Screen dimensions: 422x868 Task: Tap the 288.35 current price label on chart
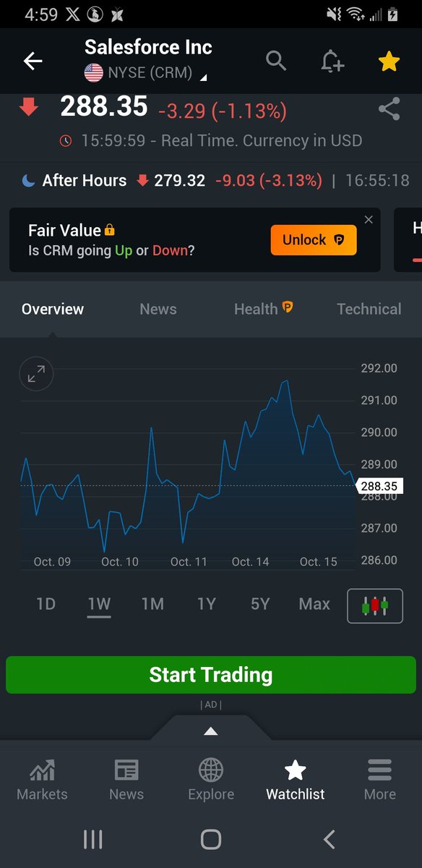(379, 486)
